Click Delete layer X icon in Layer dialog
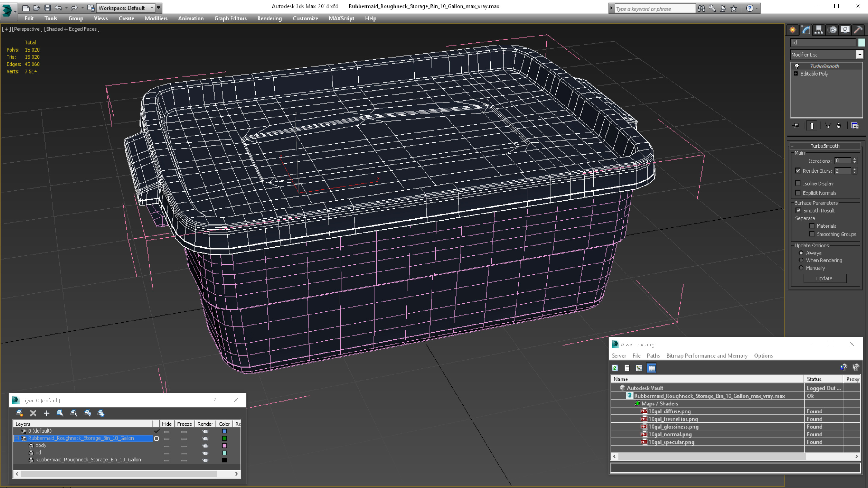The width and height of the screenshot is (868, 488). [x=33, y=413]
